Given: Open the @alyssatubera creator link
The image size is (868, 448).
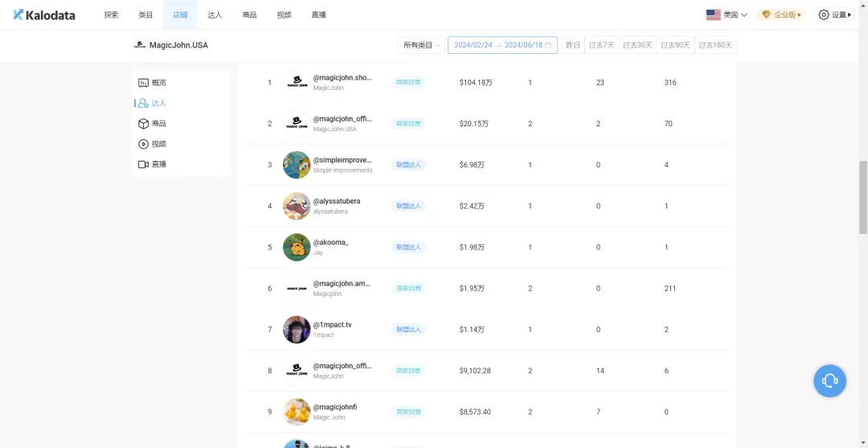Looking at the screenshot, I should click(x=336, y=201).
